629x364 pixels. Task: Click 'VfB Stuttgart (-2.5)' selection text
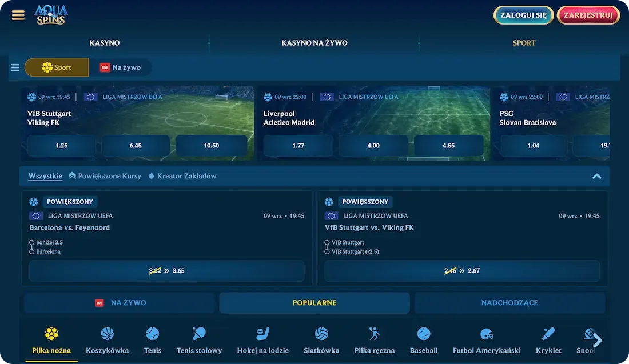point(355,252)
